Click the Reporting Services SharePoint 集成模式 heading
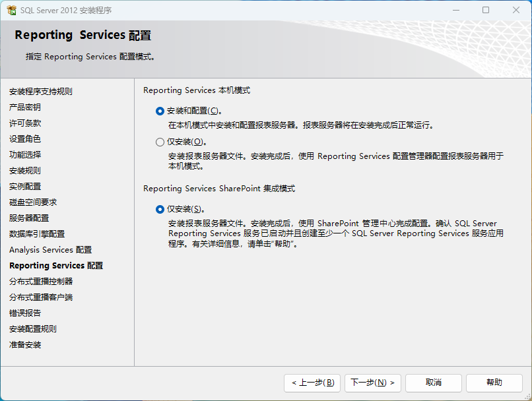 219,189
